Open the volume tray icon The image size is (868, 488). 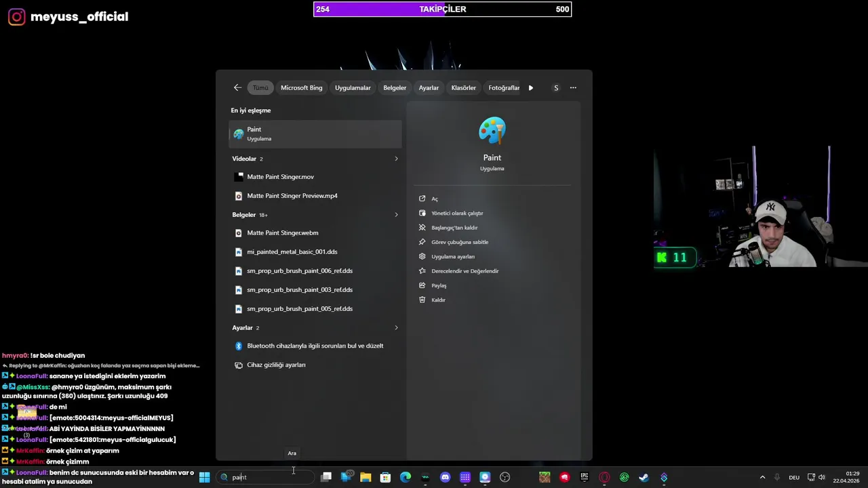(822, 477)
